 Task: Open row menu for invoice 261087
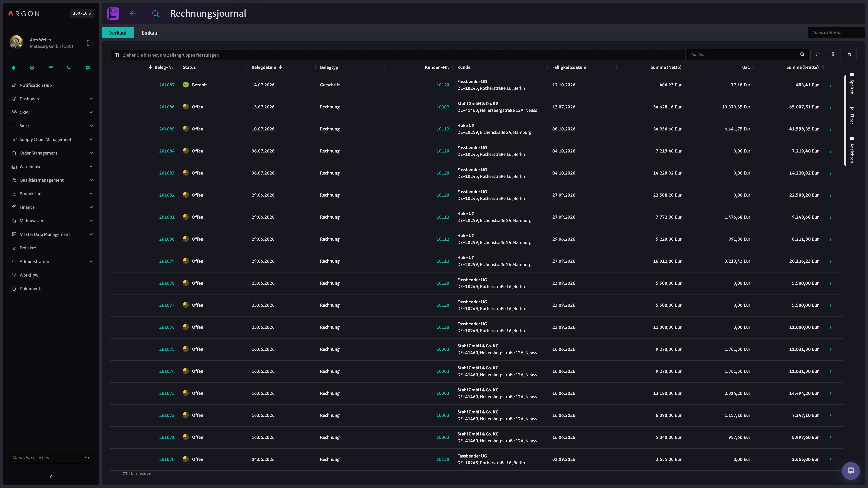(x=830, y=85)
